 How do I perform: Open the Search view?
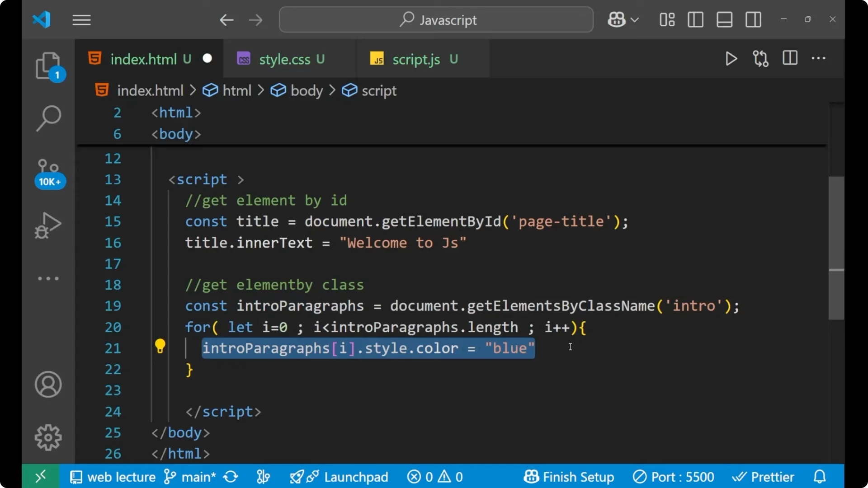(x=48, y=118)
